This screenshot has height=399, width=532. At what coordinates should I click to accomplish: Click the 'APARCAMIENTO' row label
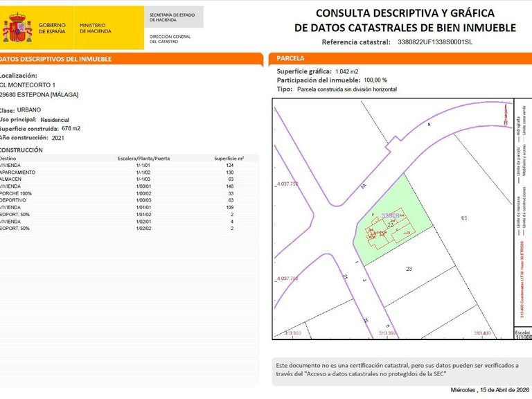pos(17,172)
